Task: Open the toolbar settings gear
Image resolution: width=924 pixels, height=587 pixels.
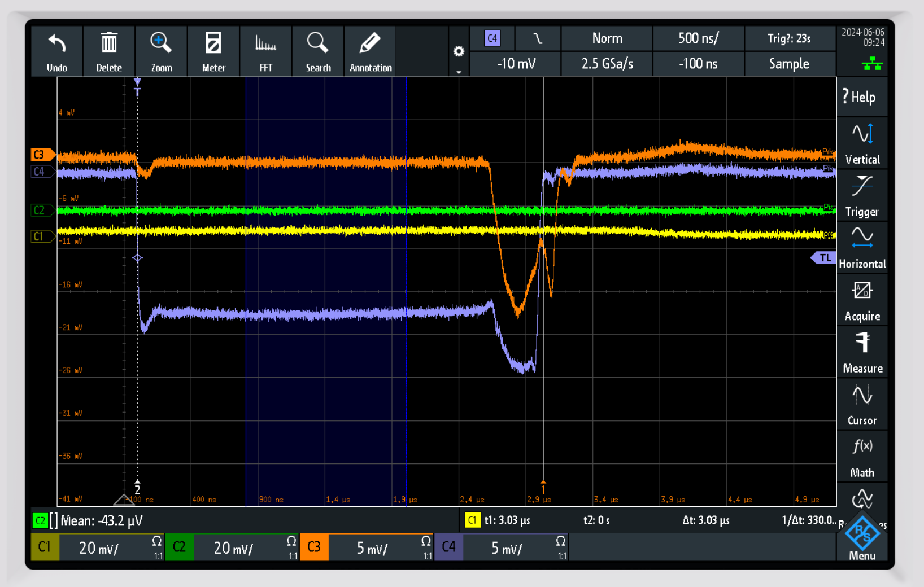Action: (x=459, y=52)
